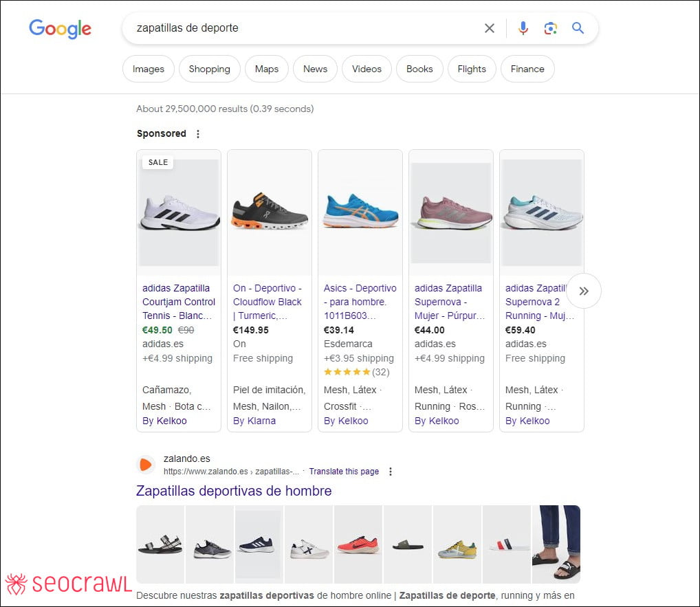700x607 pixels.
Task: Open the Zapatillas deportivas de hombre result
Action: tap(234, 491)
